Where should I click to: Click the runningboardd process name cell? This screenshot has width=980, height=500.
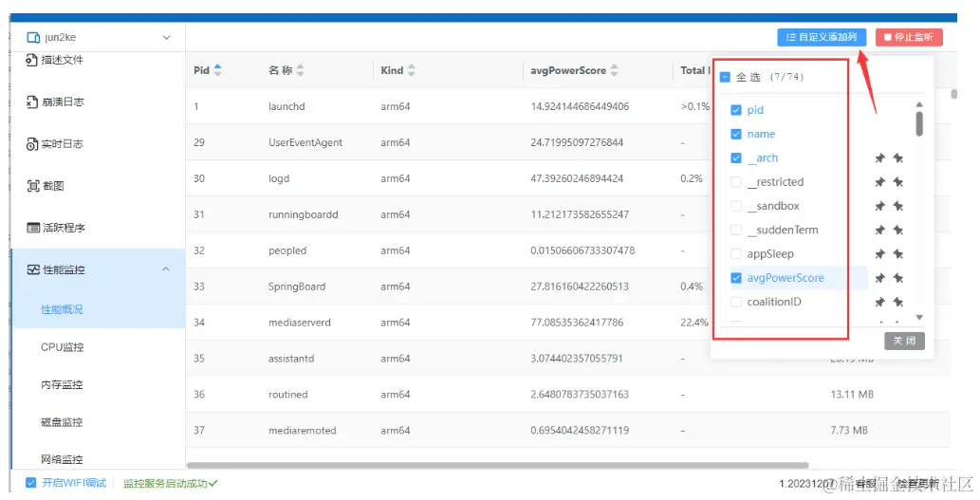[x=304, y=214]
